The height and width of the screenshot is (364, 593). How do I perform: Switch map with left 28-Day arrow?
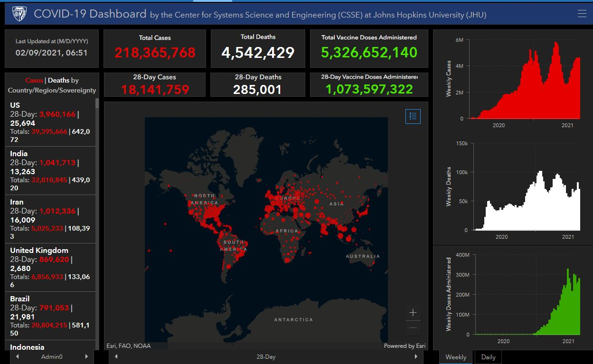116,356
